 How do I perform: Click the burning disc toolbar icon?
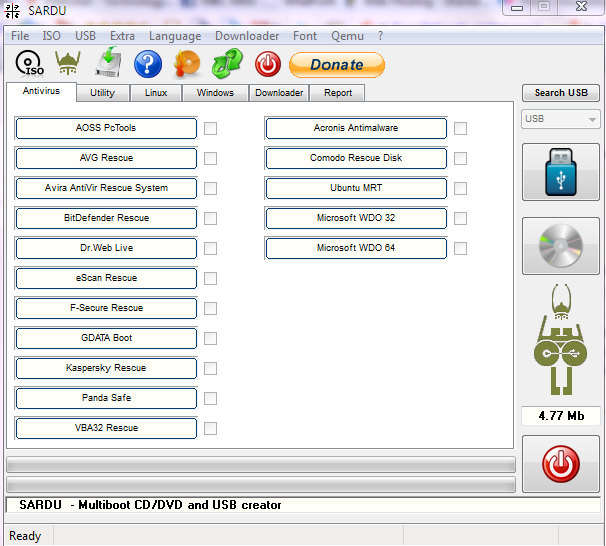pyautogui.click(x=187, y=64)
